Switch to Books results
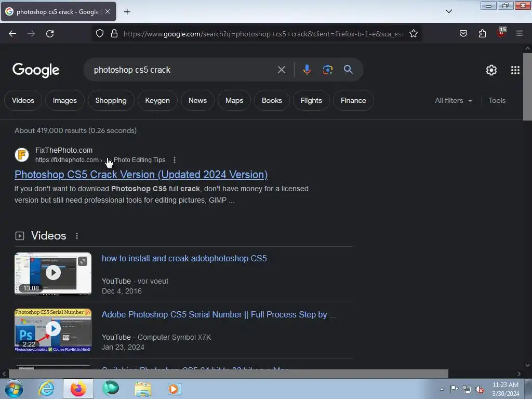532x399 pixels. click(272, 100)
